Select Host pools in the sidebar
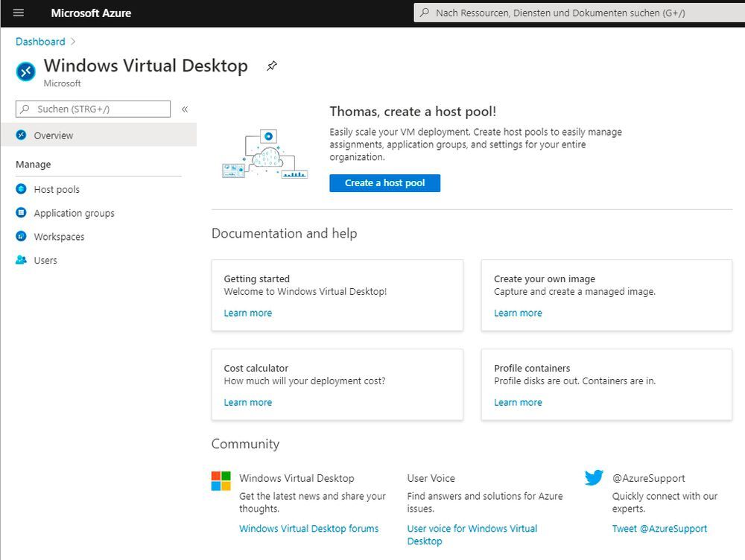The height and width of the screenshot is (560, 745). coord(56,189)
